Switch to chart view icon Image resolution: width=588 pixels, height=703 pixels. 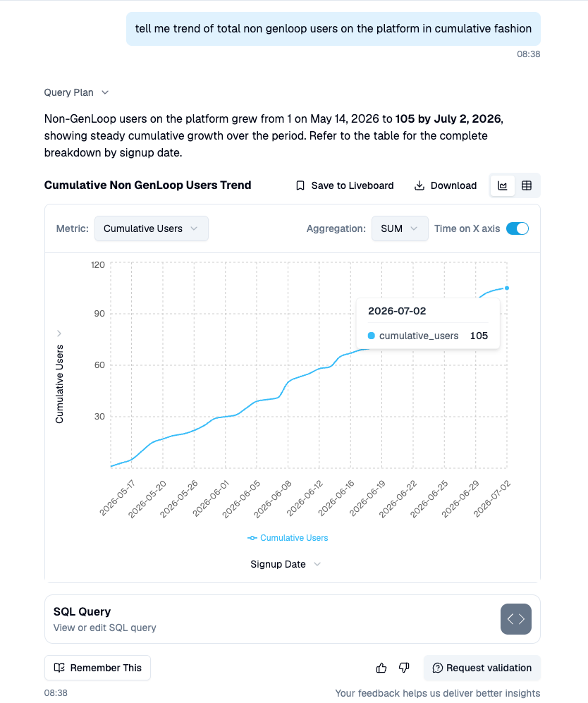[503, 185]
